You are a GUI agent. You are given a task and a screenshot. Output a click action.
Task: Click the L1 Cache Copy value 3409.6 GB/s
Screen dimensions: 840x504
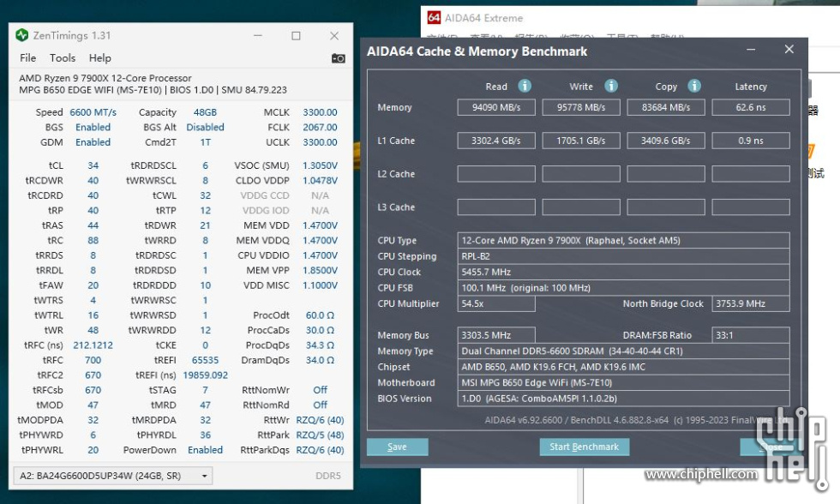[x=666, y=141]
